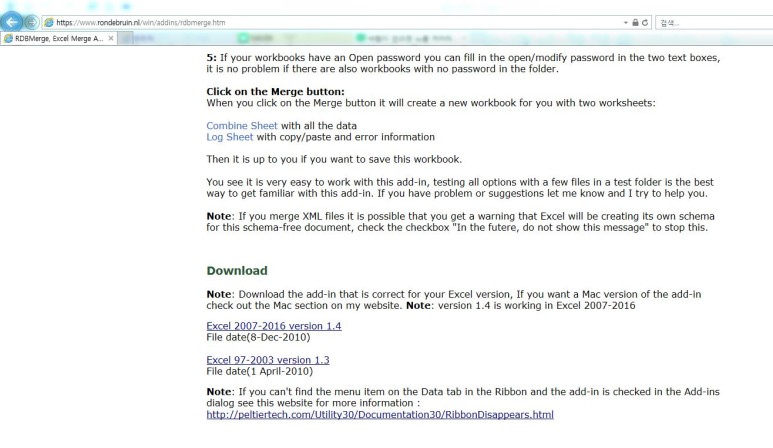Open the address bar dropdown arrow
The height and width of the screenshot is (448, 773).
coord(626,23)
